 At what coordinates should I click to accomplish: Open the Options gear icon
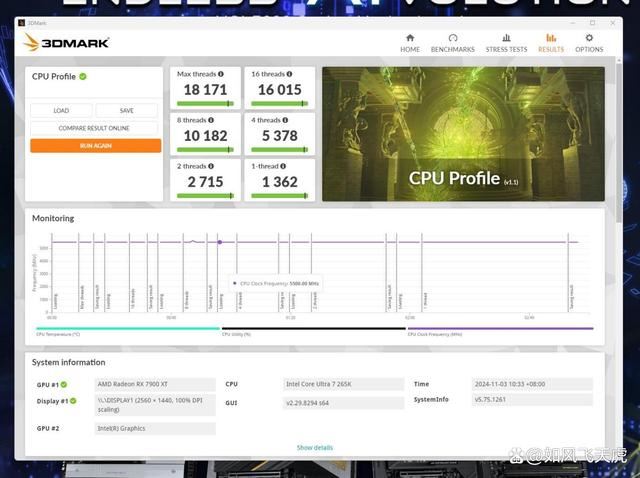[x=589, y=38]
